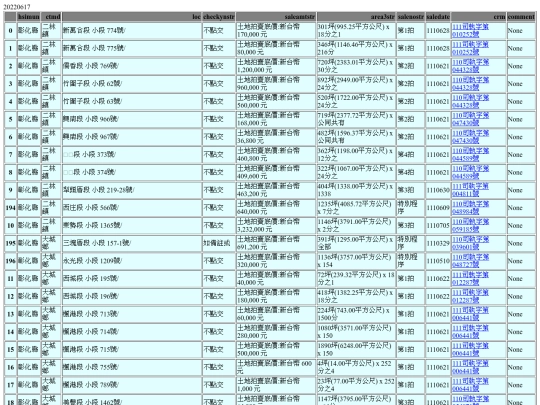Open the crm link in row 7
Image resolution: width=540 pixels, height=405 pixels.
point(470,155)
